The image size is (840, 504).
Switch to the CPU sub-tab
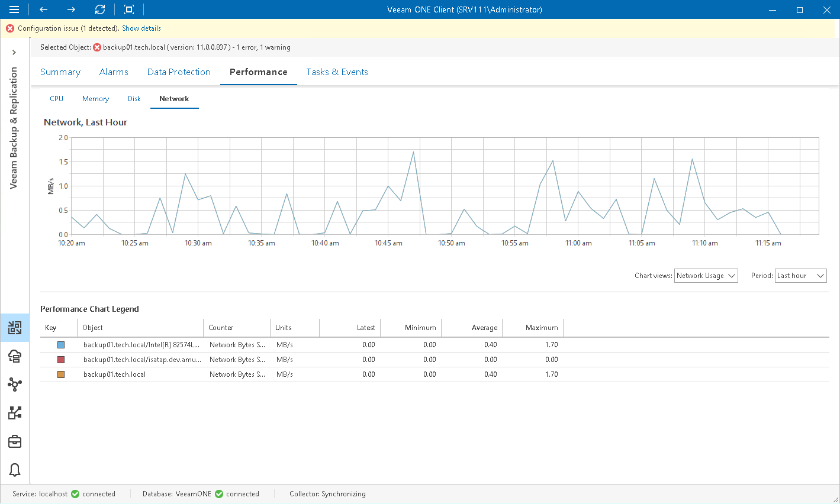click(x=56, y=99)
